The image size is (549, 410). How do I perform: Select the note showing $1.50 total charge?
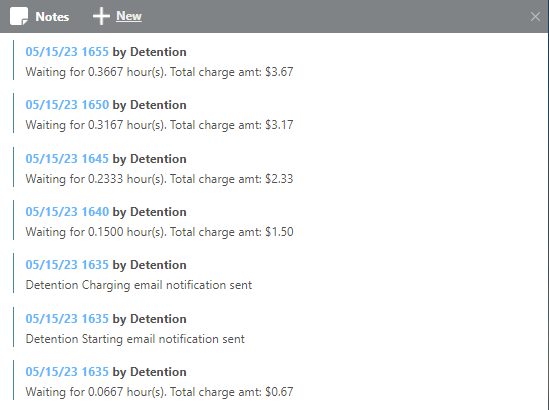click(x=159, y=232)
